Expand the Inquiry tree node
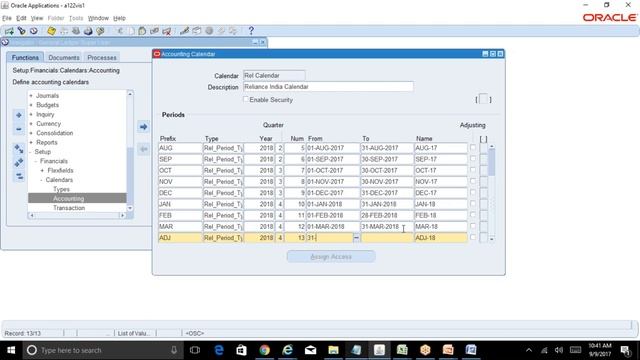The width and height of the screenshot is (640, 360). pos(31,114)
